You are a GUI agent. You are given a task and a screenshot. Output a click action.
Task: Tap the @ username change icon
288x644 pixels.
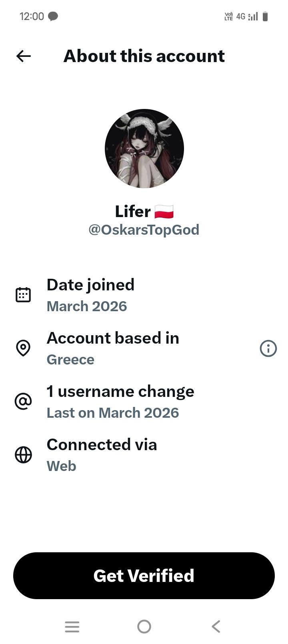(23, 401)
